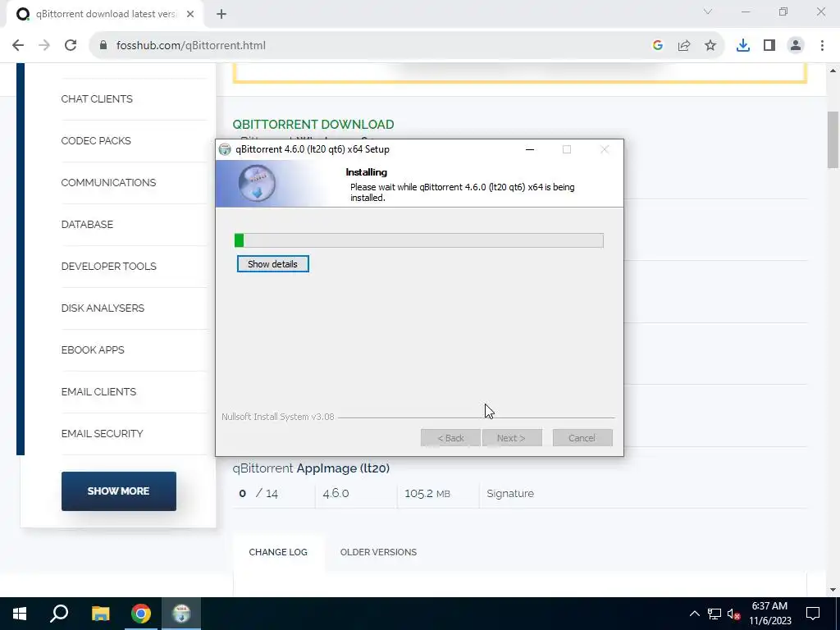Reload the fosshub page

point(71,46)
